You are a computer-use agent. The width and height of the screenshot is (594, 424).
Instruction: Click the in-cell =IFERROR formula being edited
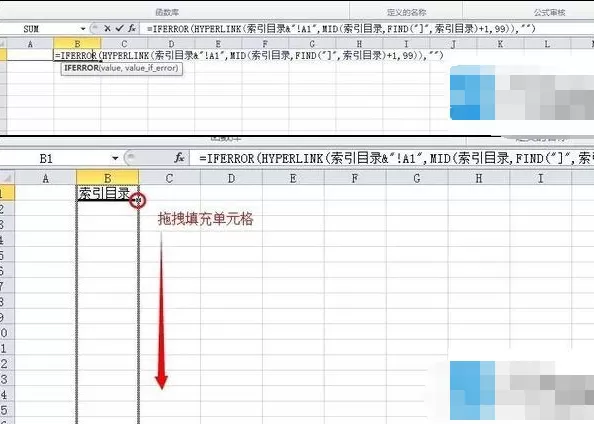pyautogui.click(x=249, y=56)
